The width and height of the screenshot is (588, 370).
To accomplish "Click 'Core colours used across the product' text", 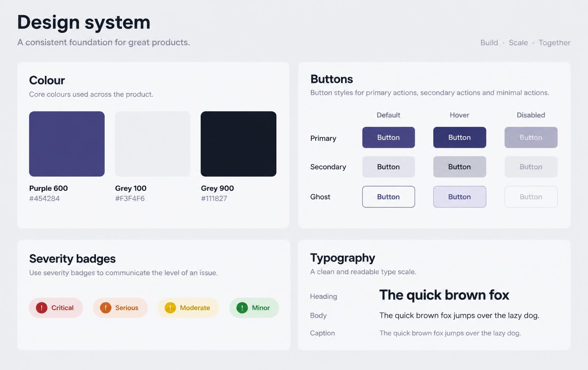I will click(91, 94).
